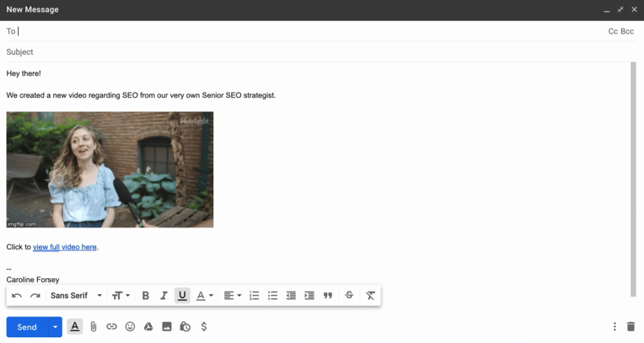Toggle italic formatting
This screenshot has width=644, height=343.
pyautogui.click(x=164, y=295)
